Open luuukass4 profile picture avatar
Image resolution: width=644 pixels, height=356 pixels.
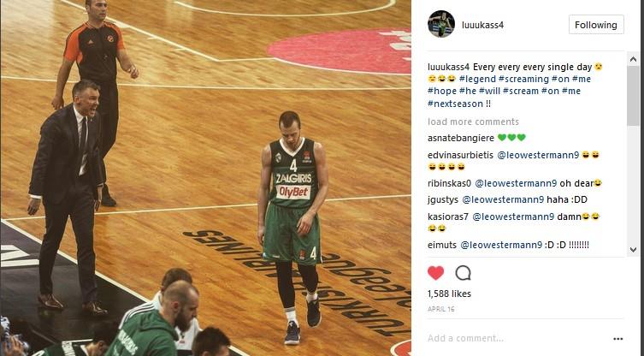tap(441, 24)
